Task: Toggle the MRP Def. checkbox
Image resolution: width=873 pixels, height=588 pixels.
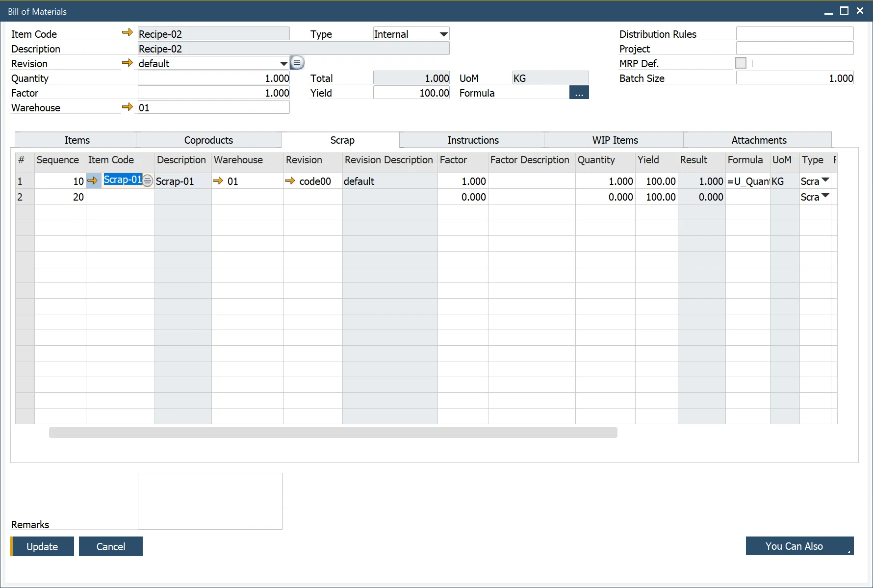Action: [741, 63]
